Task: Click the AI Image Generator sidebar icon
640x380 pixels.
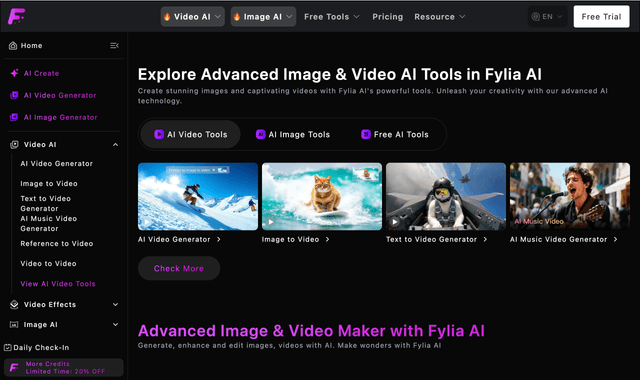Action: click(14, 117)
